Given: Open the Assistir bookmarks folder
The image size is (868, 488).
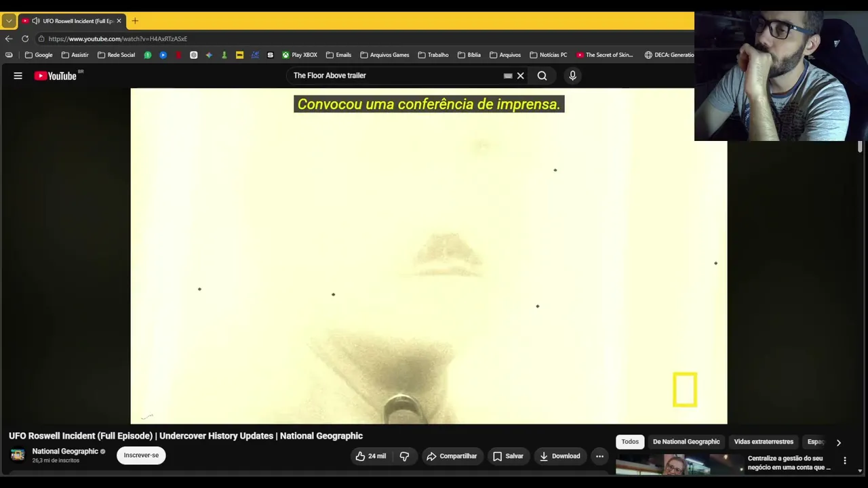Looking at the screenshot, I should click(x=75, y=55).
